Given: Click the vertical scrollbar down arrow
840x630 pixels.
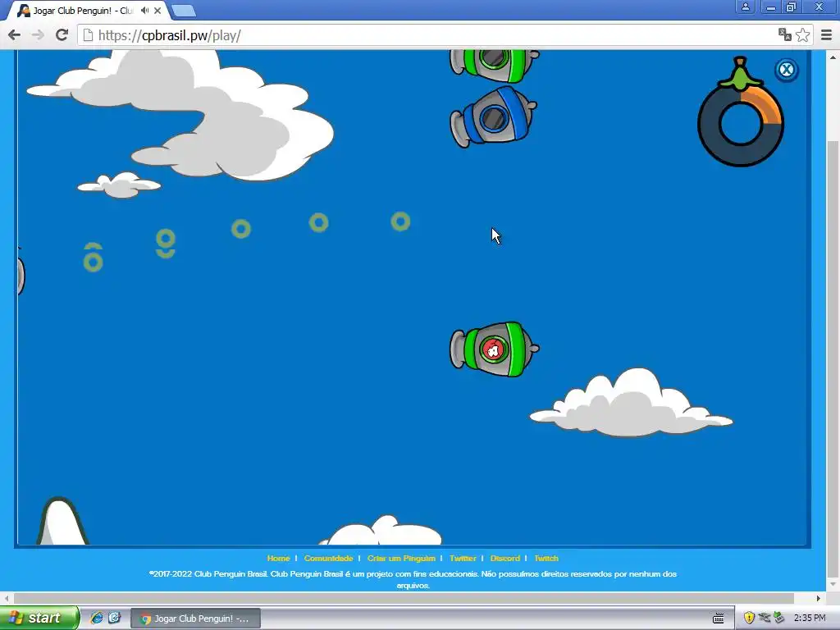Looking at the screenshot, I should pos(833,584).
